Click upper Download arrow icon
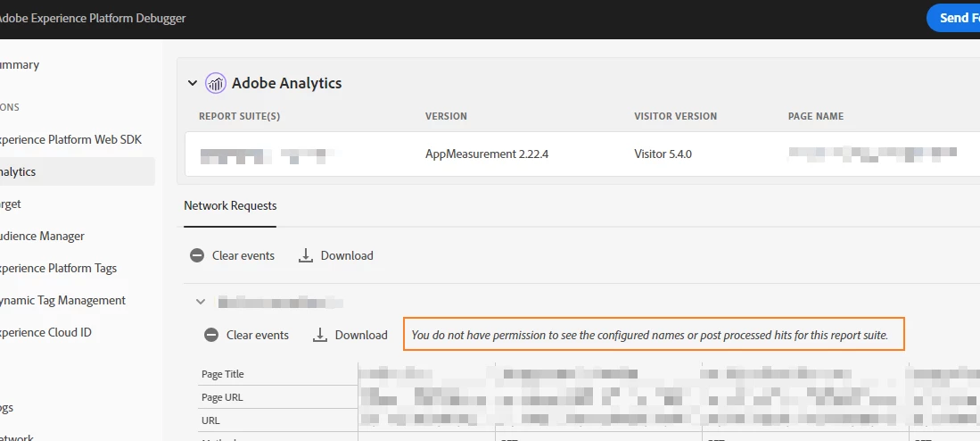The image size is (980, 441). pos(306,255)
